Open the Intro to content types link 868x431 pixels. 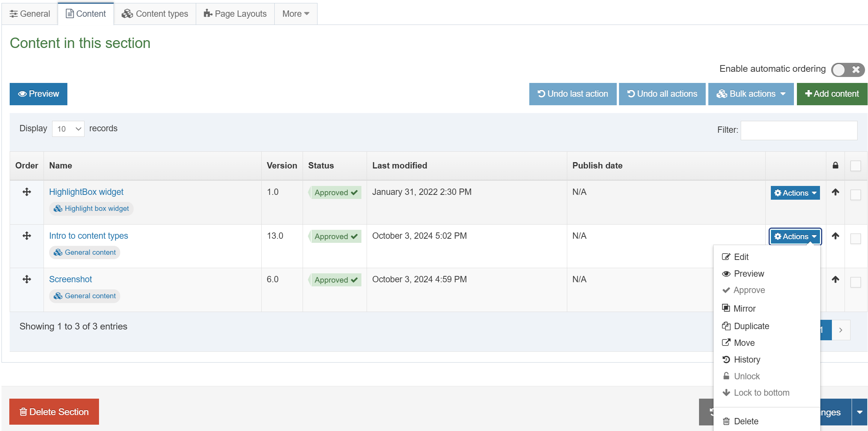[89, 236]
